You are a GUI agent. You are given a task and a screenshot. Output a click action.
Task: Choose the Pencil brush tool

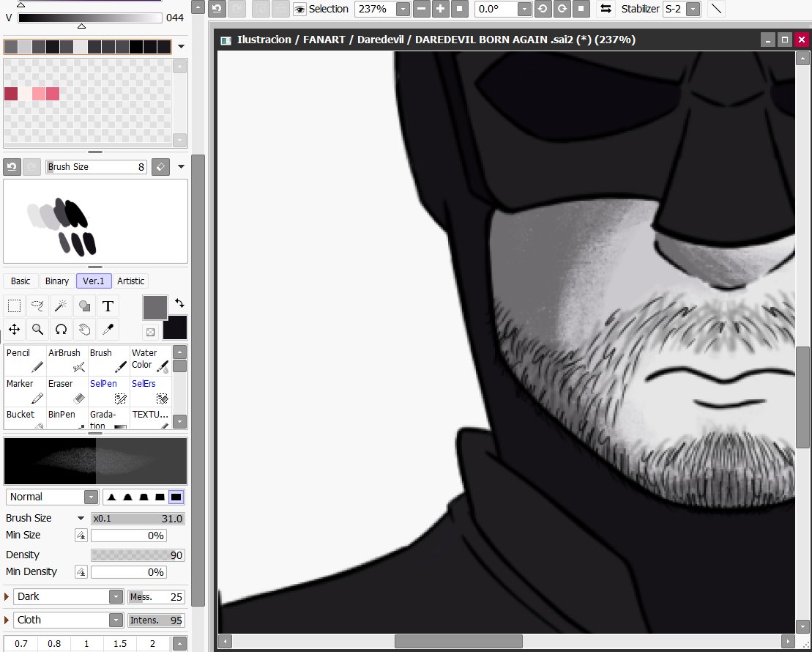pos(25,360)
